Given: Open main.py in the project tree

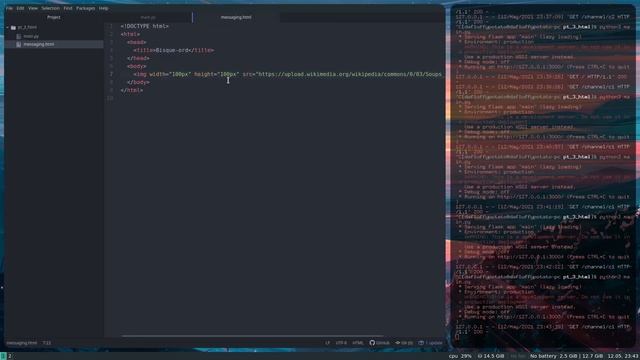Looking at the screenshot, I should (x=31, y=36).
